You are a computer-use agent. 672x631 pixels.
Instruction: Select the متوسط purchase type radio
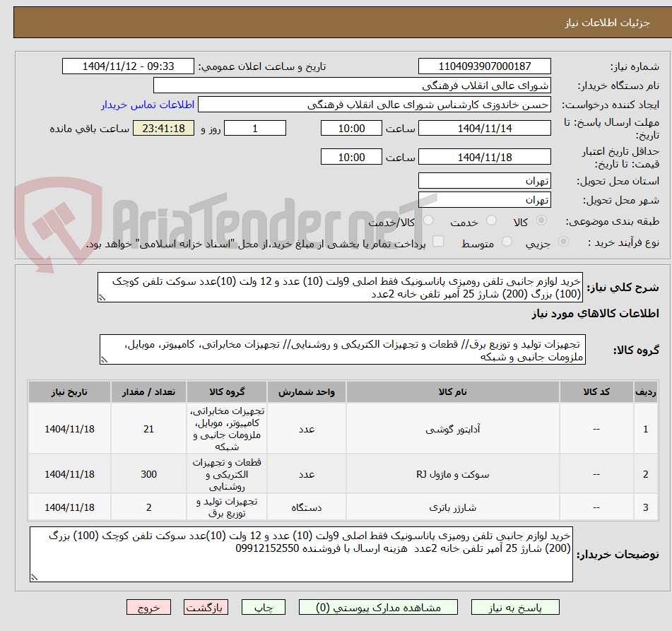coord(507,242)
